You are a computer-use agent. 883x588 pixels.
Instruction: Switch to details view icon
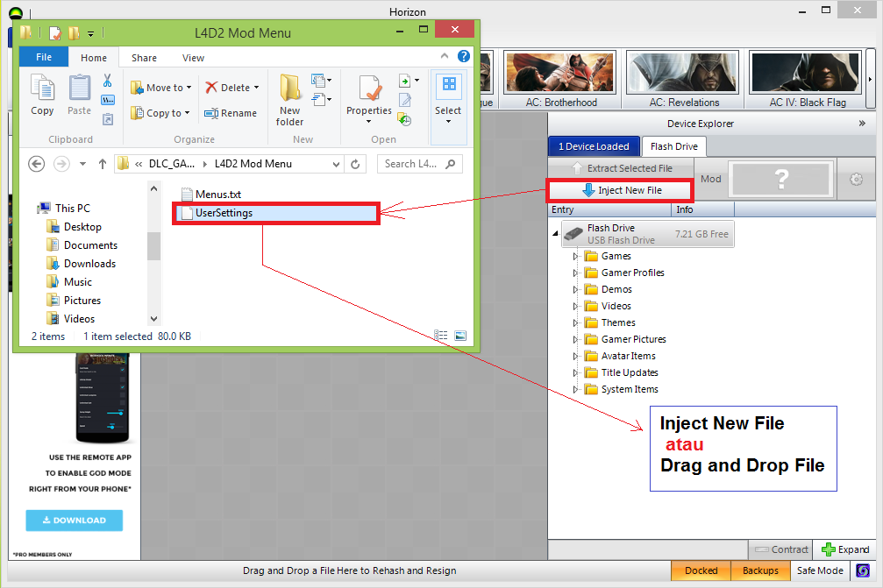tap(441, 336)
